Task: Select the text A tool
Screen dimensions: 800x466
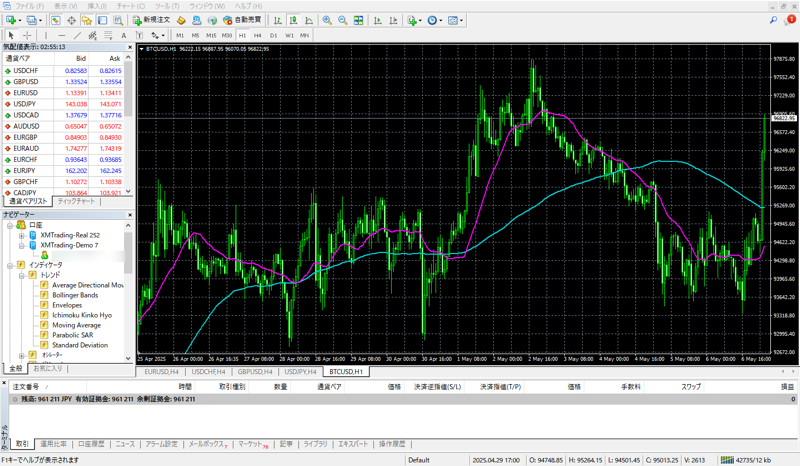Action: pos(123,35)
